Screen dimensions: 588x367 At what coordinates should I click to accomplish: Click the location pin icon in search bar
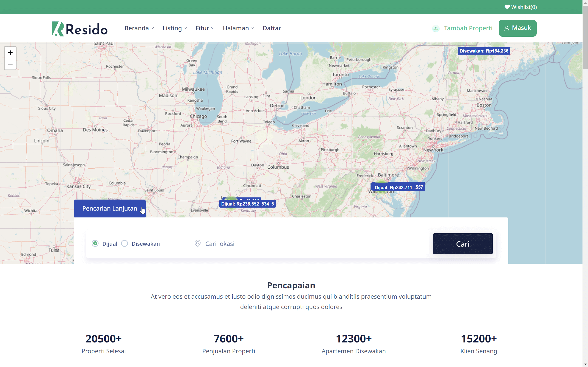[x=198, y=243]
